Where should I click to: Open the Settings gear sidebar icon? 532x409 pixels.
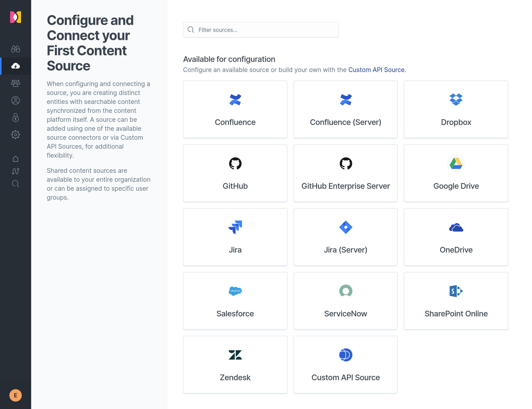pos(16,134)
